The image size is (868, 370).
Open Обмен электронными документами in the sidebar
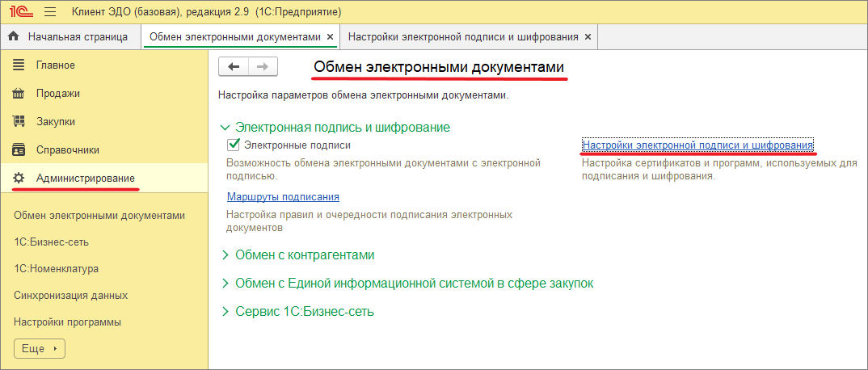click(99, 216)
